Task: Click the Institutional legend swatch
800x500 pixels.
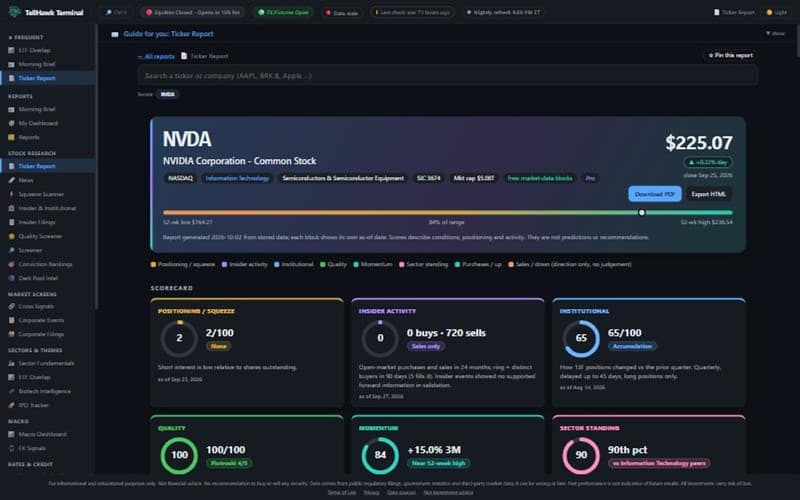Action: [x=277, y=264]
